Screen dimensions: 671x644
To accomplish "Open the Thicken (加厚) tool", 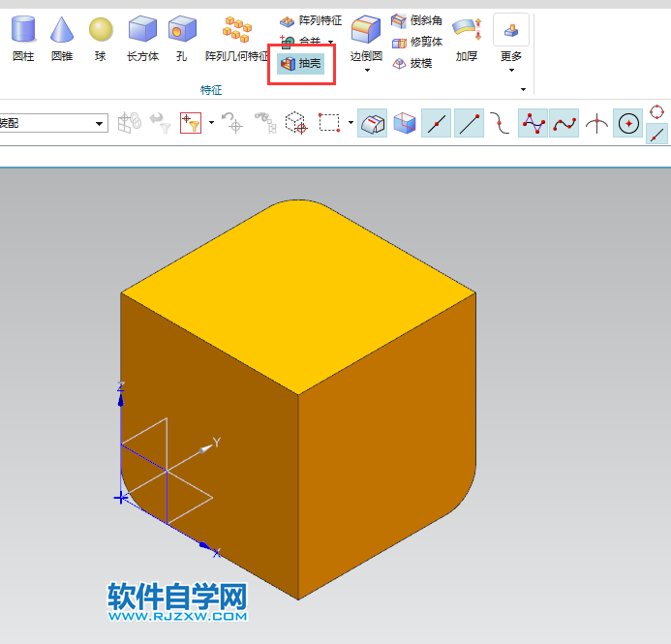I will tap(467, 38).
